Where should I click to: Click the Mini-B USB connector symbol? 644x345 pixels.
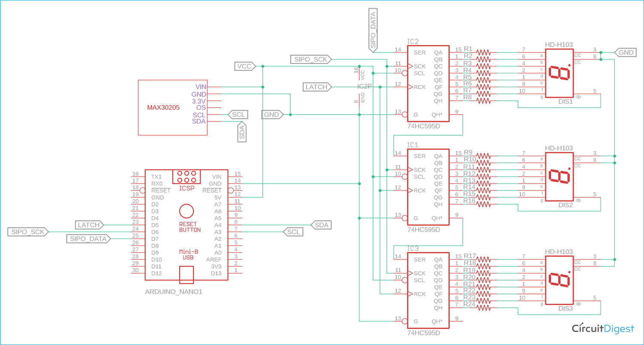coord(186,275)
